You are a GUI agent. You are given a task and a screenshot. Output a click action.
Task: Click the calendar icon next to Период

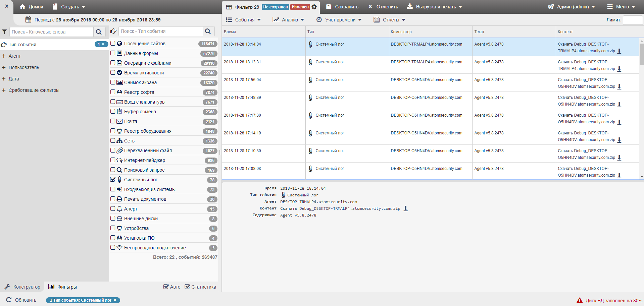tap(29, 20)
